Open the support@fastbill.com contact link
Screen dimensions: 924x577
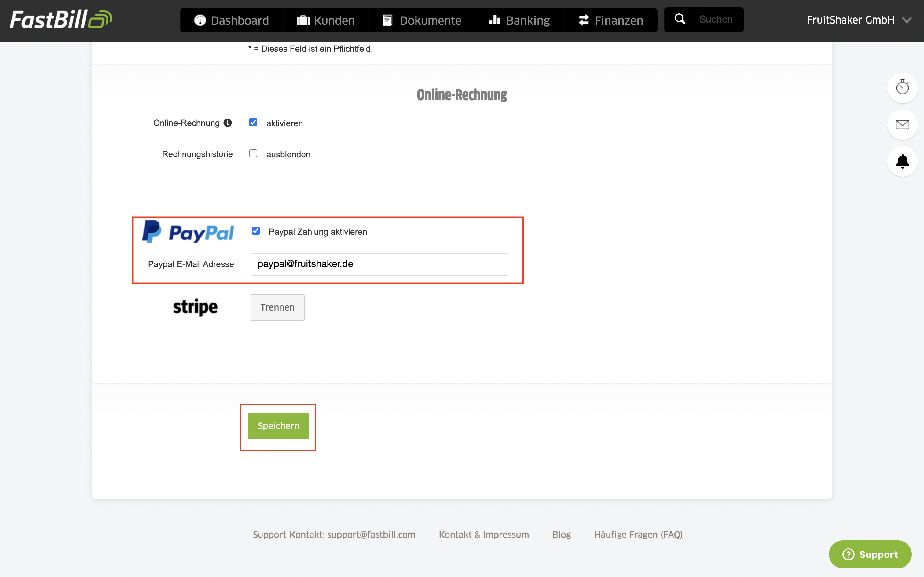point(334,535)
